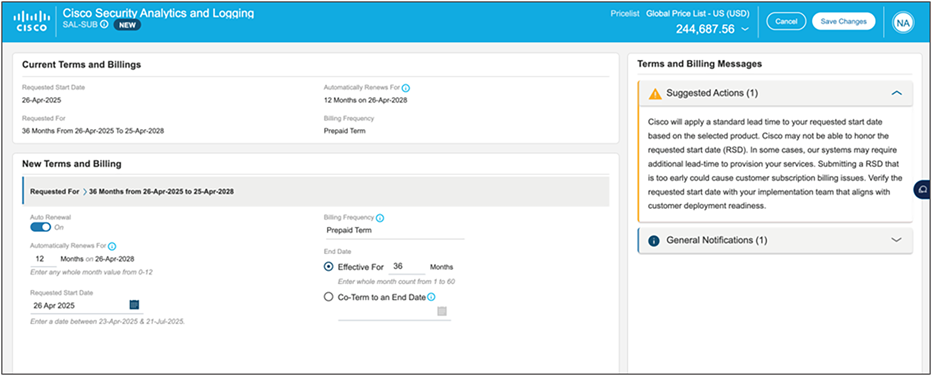Click the Cancel button
Image resolution: width=932 pixels, height=376 pixels.
(x=786, y=21)
